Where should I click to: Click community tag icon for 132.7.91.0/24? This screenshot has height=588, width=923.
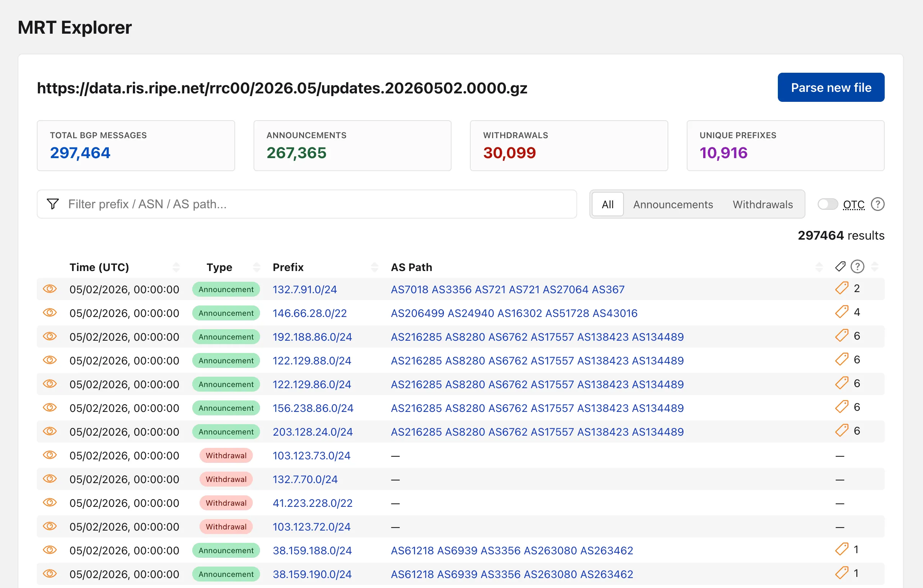point(842,288)
